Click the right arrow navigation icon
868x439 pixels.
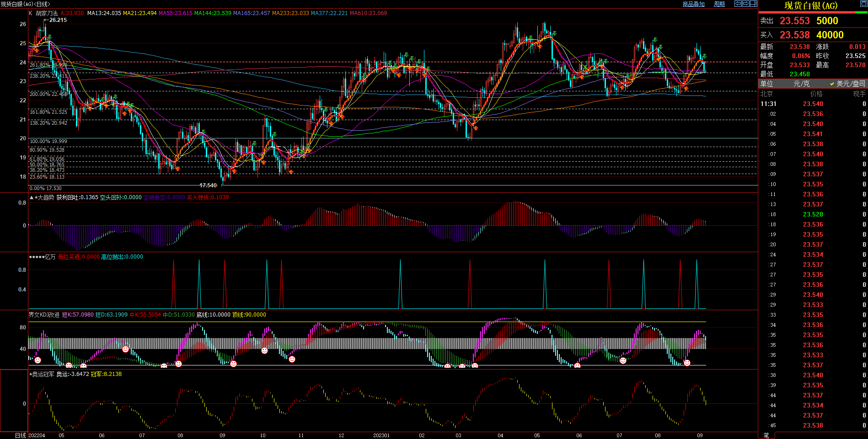[745, 4]
